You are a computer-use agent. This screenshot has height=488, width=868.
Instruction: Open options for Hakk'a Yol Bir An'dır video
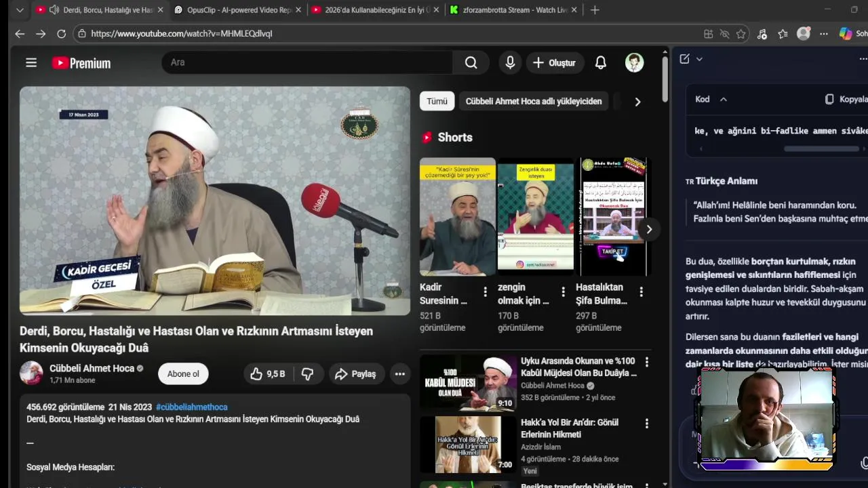click(x=646, y=424)
